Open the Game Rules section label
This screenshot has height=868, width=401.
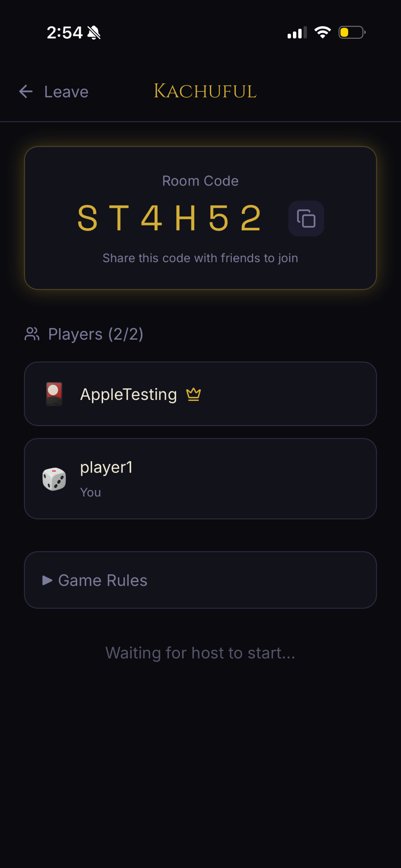103,580
